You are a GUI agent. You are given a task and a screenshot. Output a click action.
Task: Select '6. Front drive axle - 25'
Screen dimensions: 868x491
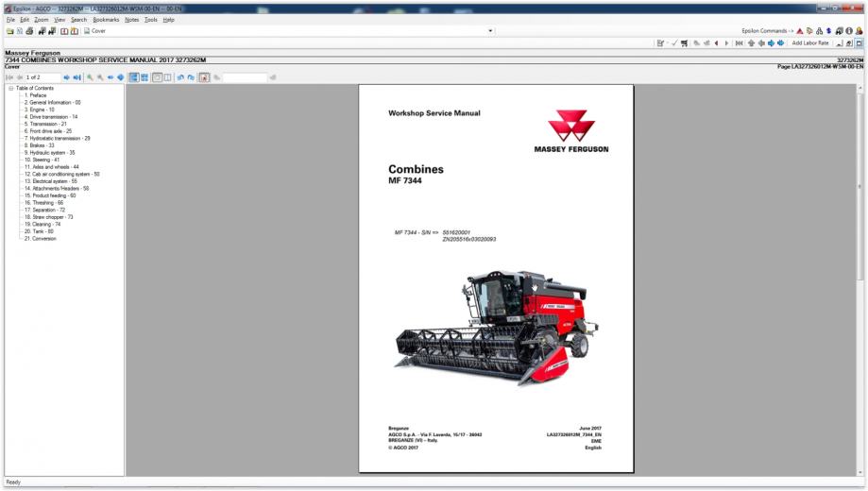tap(48, 131)
